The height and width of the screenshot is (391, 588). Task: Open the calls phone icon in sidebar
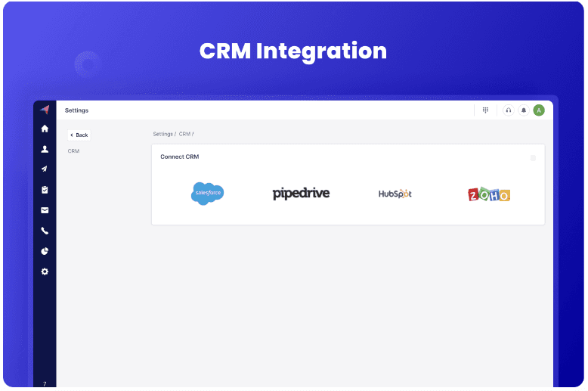click(x=45, y=231)
